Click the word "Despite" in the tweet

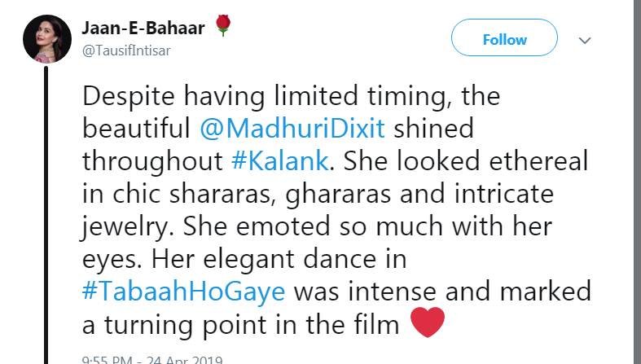pos(121,97)
